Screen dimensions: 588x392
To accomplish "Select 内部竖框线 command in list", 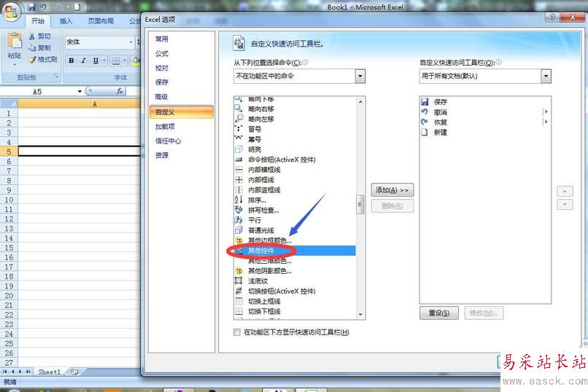I will [295, 190].
